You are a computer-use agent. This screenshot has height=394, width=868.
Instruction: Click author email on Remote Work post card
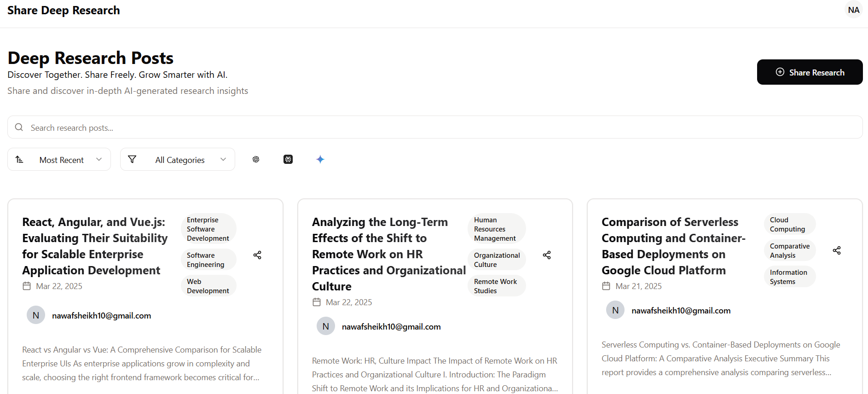tap(391, 326)
